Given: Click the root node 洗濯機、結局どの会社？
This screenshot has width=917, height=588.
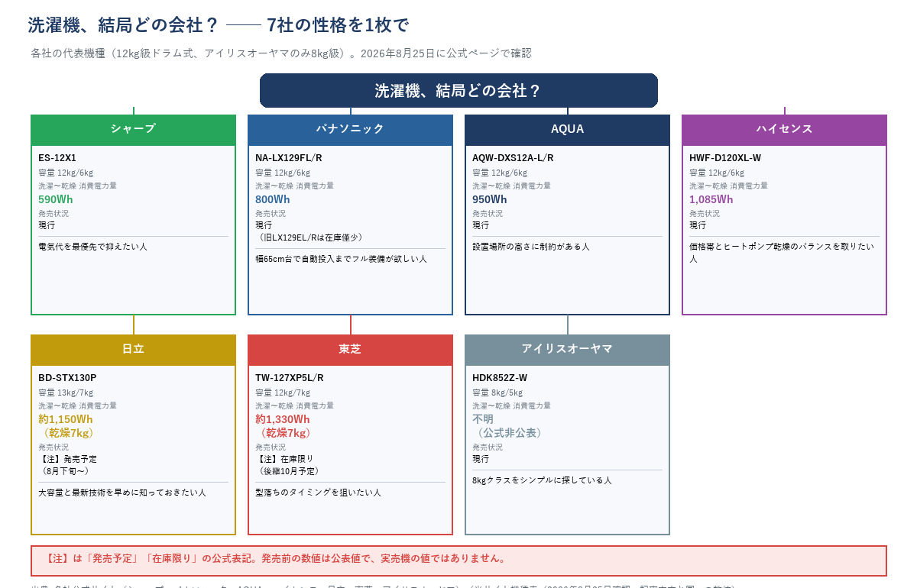Looking at the screenshot, I should click(x=458, y=90).
